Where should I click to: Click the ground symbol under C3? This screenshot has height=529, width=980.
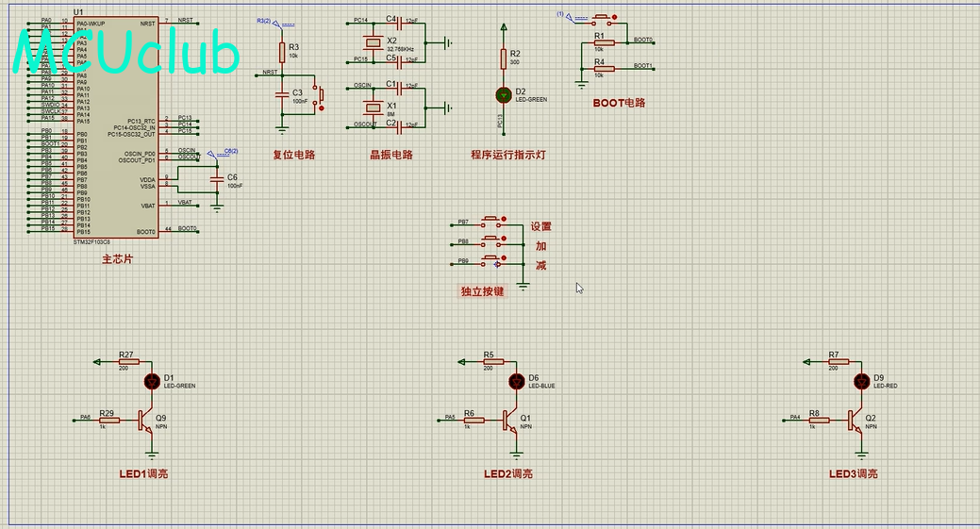point(282,130)
